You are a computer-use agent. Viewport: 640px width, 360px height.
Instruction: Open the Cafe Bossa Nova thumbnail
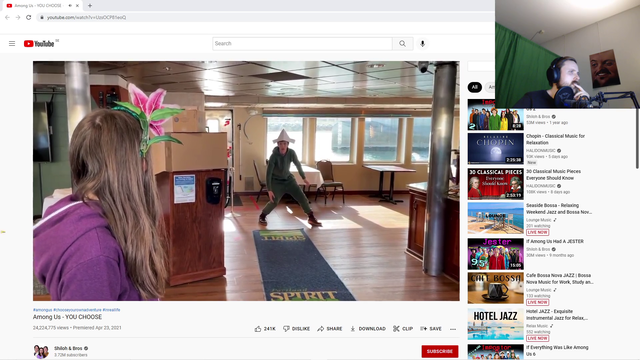pos(496,289)
